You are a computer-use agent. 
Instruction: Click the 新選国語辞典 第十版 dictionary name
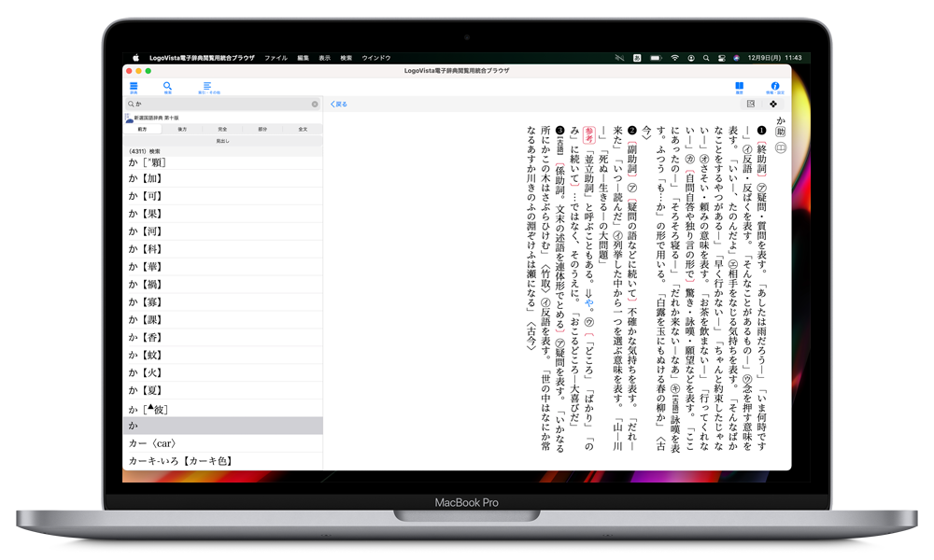(x=156, y=118)
